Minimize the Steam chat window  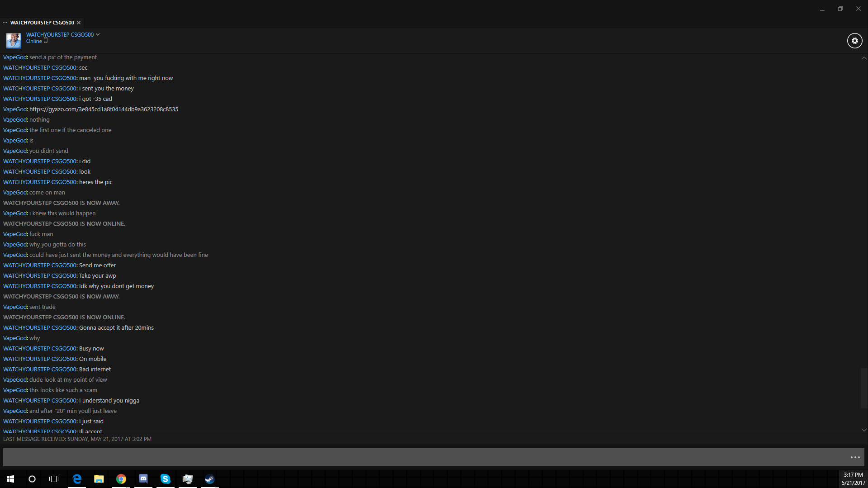(x=822, y=9)
